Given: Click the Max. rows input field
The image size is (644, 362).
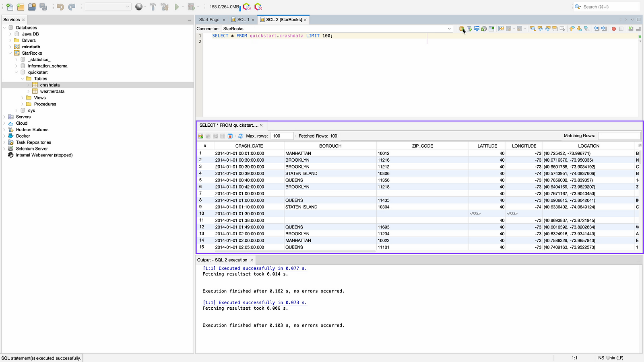Looking at the screenshot, I should (282, 136).
